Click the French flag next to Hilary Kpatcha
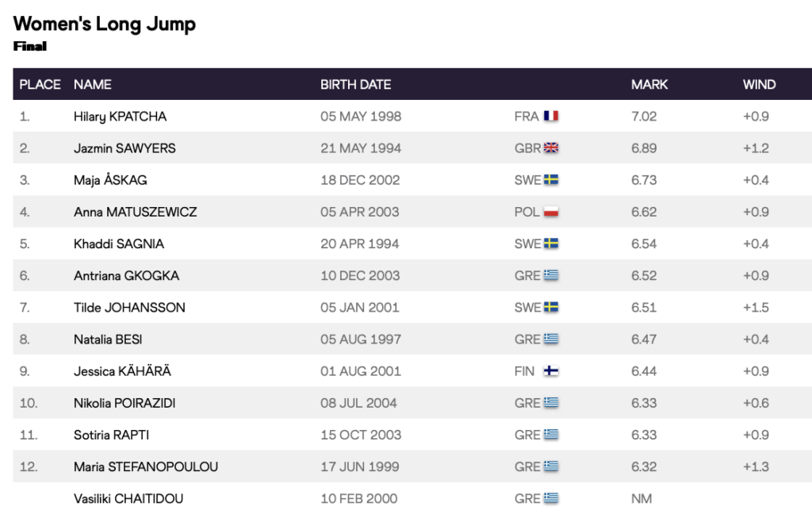 551,116
